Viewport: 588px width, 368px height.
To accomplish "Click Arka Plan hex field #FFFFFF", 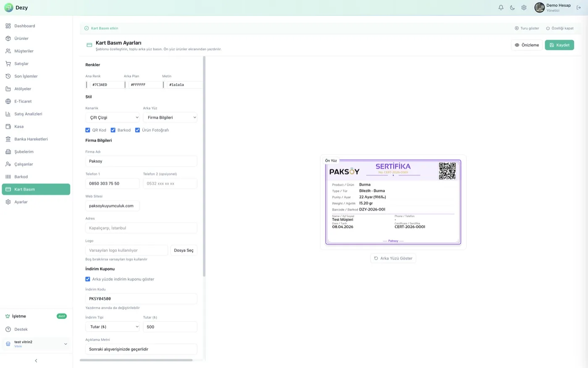I will pos(145,85).
